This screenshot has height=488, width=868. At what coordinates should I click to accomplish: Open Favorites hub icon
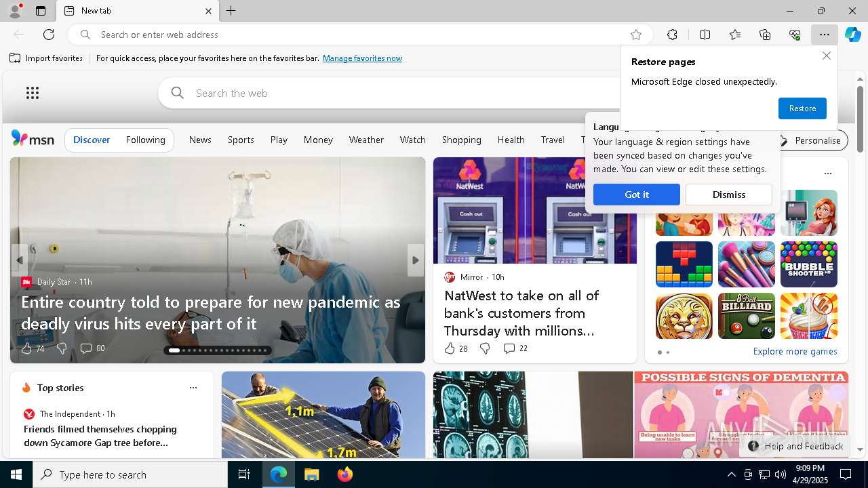735,35
